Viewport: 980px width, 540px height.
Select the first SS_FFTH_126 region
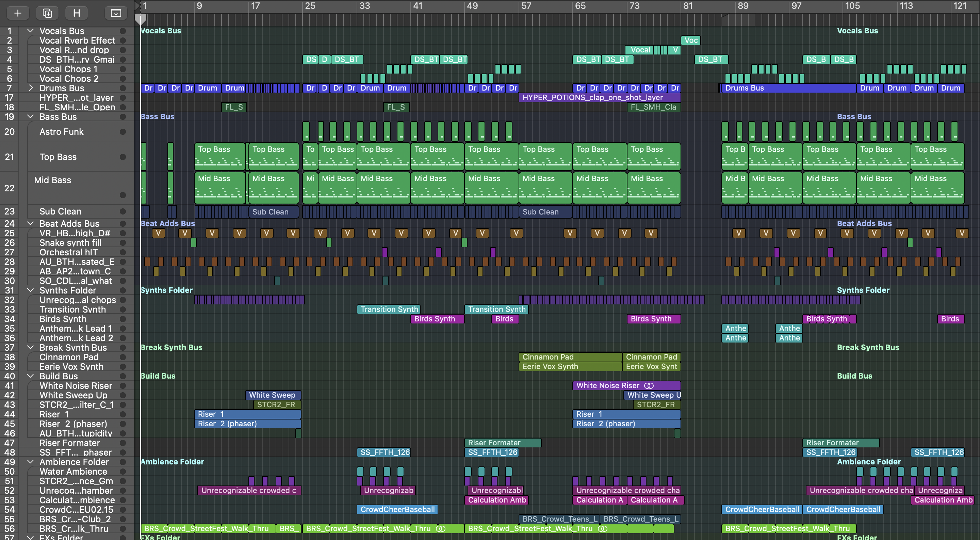384,452
